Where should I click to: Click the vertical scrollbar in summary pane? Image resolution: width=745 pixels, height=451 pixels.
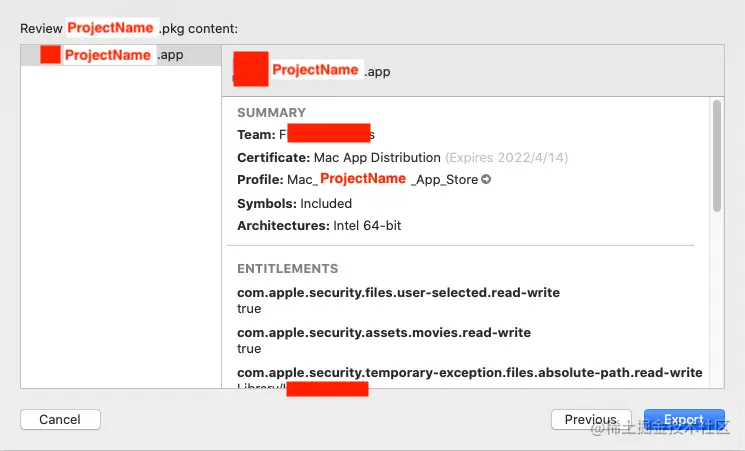(x=717, y=155)
